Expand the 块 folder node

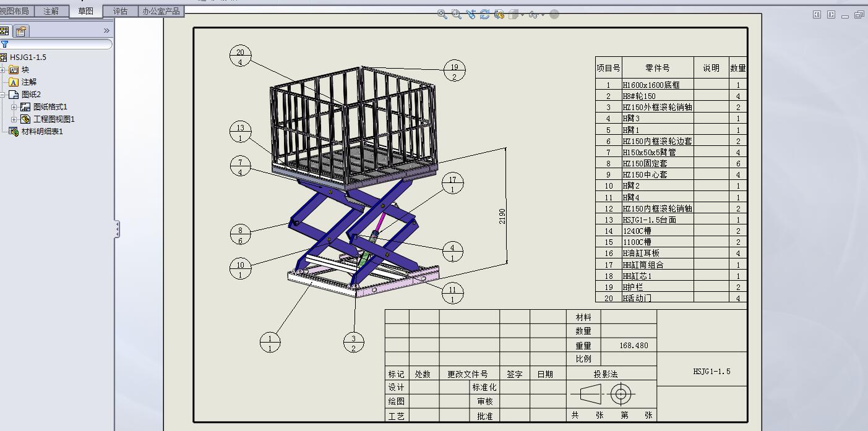tap(3, 70)
